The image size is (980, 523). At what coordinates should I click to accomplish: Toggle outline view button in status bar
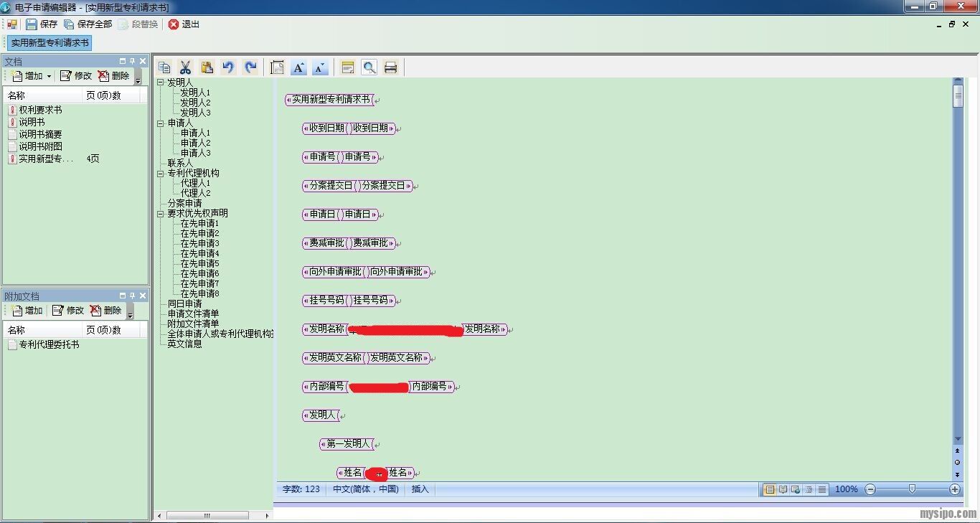click(x=809, y=489)
